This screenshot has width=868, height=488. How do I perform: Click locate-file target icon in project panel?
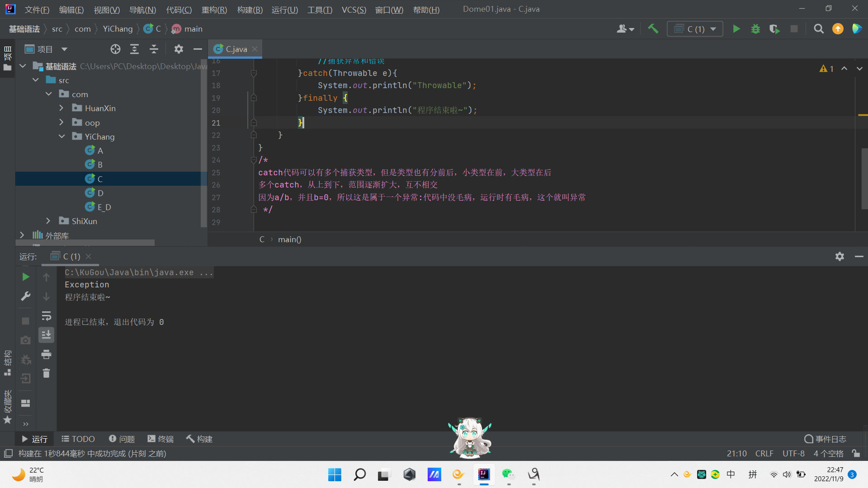115,49
